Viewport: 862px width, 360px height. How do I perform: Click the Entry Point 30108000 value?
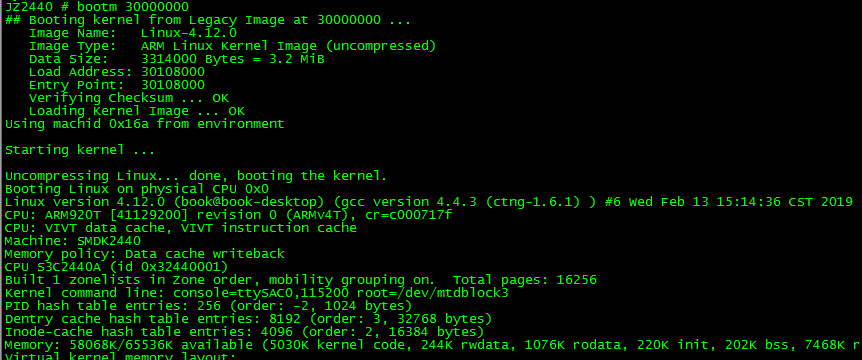173,85
